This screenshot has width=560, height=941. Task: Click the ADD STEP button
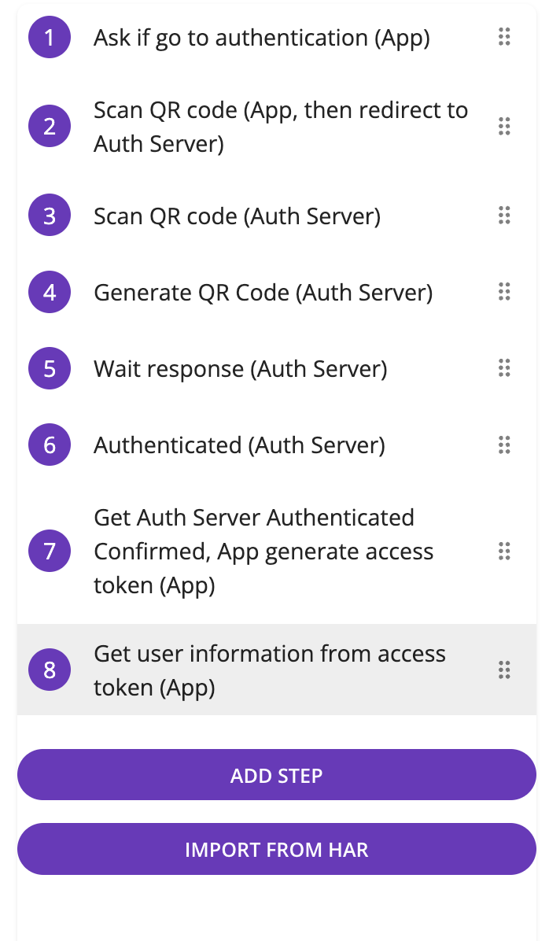277,775
